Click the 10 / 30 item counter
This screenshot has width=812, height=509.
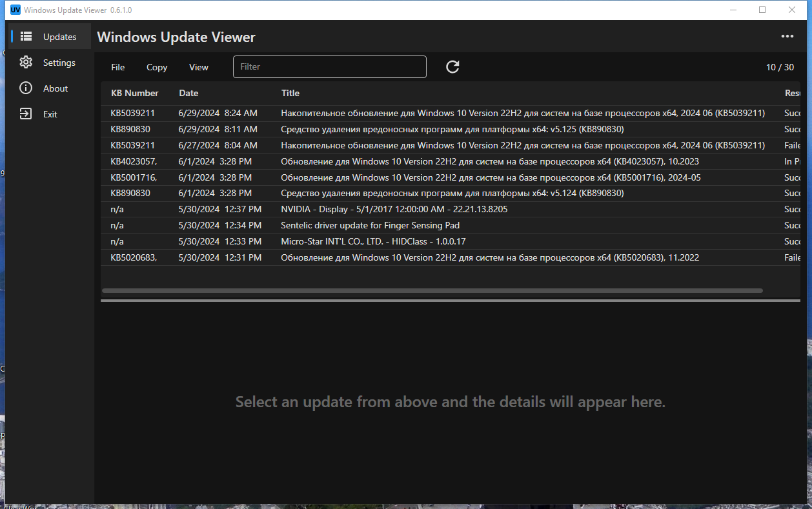click(780, 67)
